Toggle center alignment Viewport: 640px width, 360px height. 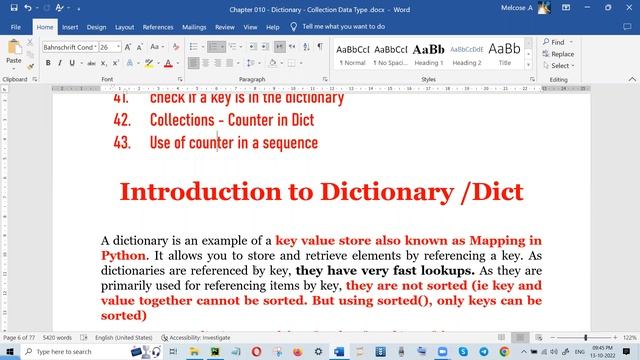tap(205, 63)
